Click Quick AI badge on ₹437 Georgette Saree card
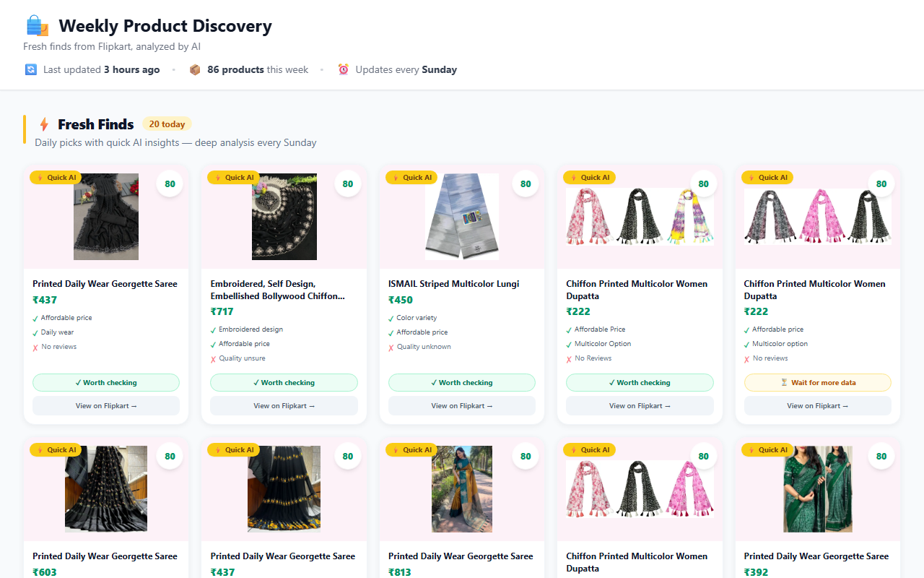The width and height of the screenshot is (924, 578). click(x=56, y=177)
